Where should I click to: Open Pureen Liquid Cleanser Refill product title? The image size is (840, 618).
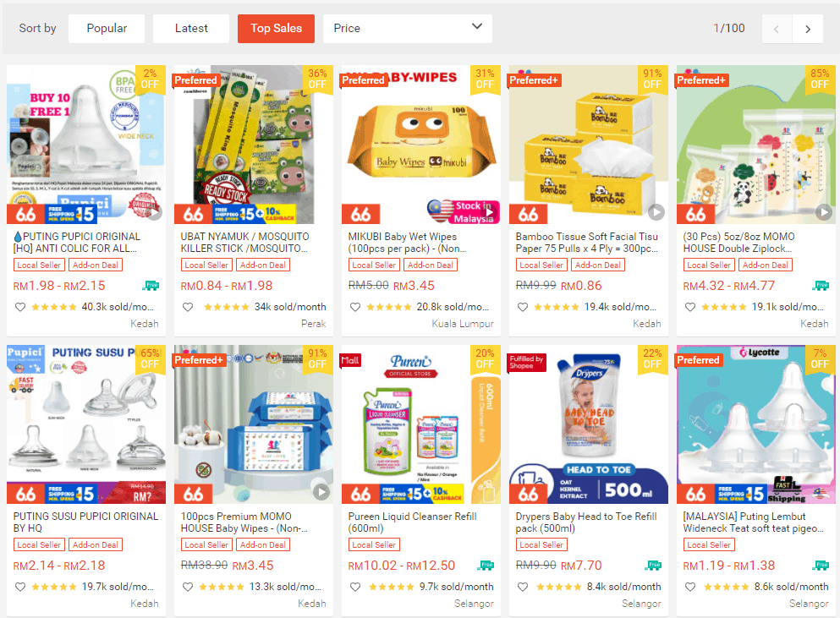413,522
